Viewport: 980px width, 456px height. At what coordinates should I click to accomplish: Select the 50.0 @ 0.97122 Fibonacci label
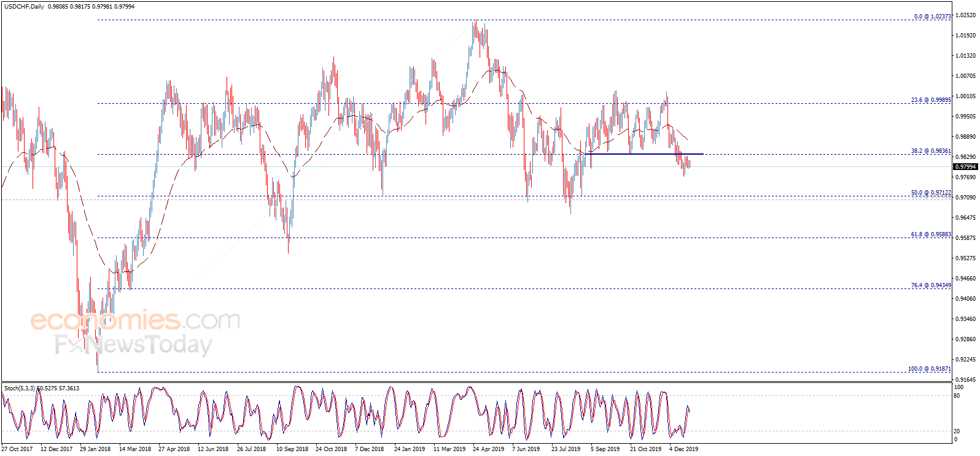pyautogui.click(x=931, y=193)
